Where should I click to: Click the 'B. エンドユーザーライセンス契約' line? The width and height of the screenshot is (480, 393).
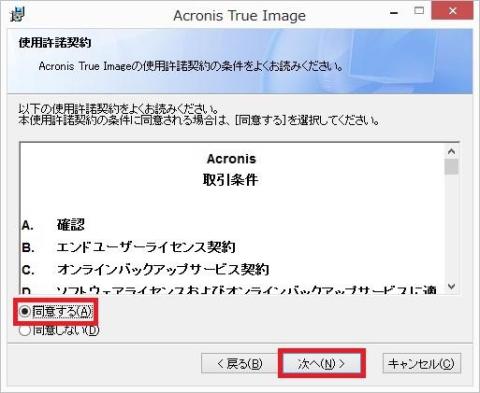pos(128,247)
